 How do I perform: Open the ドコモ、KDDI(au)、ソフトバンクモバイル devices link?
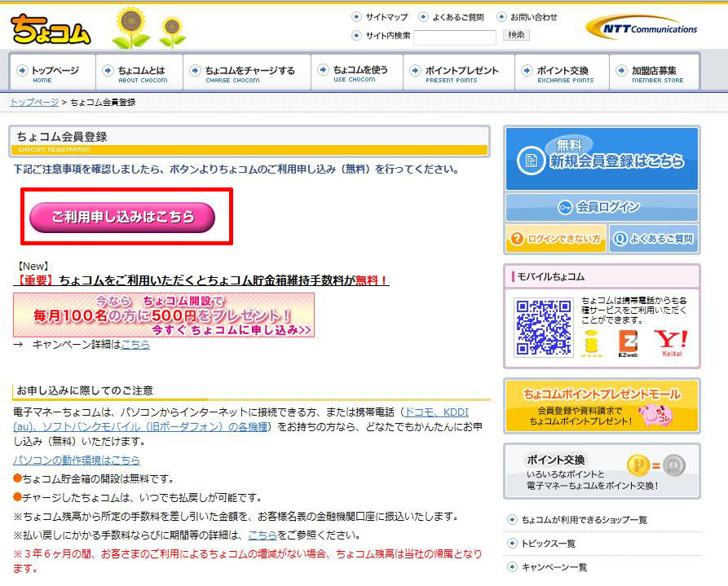241,419
